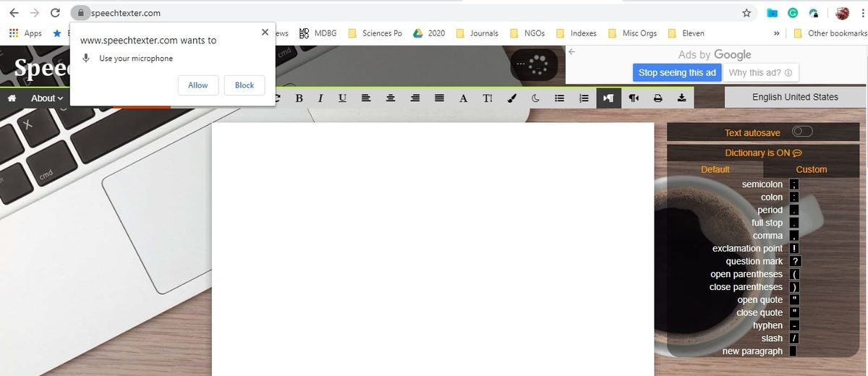Align text to the left

[x=366, y=98]
